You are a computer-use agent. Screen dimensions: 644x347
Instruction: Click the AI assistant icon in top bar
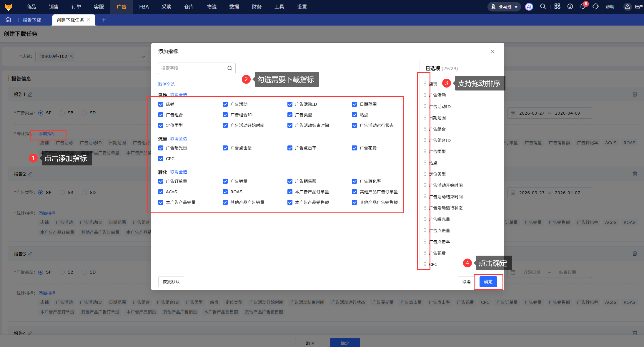tap(529, 7)
